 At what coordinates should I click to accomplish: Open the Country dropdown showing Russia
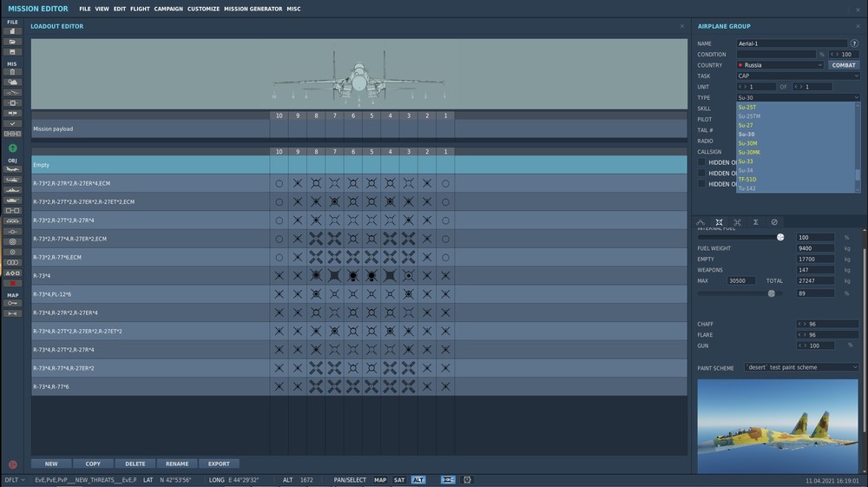780,65
